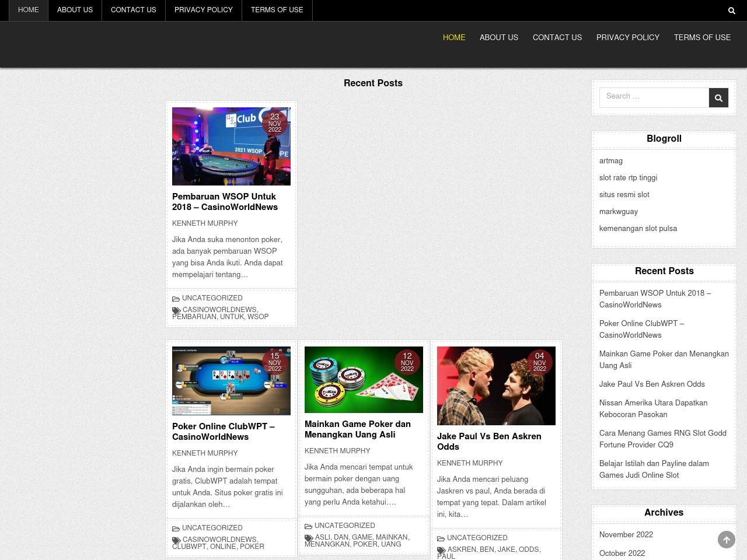
Task: Open the ONLINE tag
Action: click(223, 547)
